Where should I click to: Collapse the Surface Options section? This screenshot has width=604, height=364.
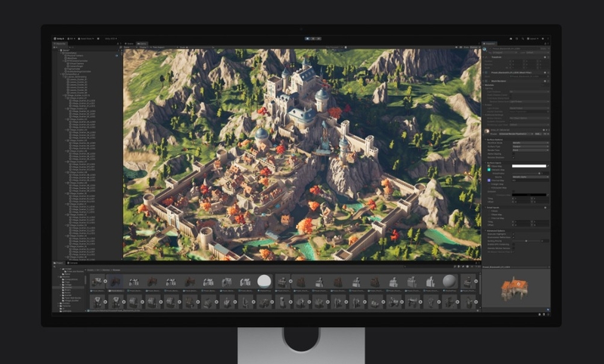click(515, 140)
